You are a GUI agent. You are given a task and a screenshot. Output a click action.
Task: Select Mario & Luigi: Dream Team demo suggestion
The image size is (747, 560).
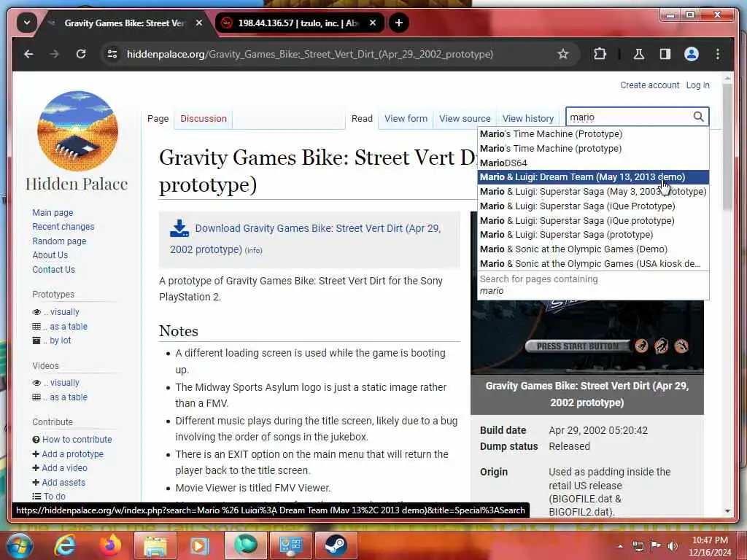593,177
